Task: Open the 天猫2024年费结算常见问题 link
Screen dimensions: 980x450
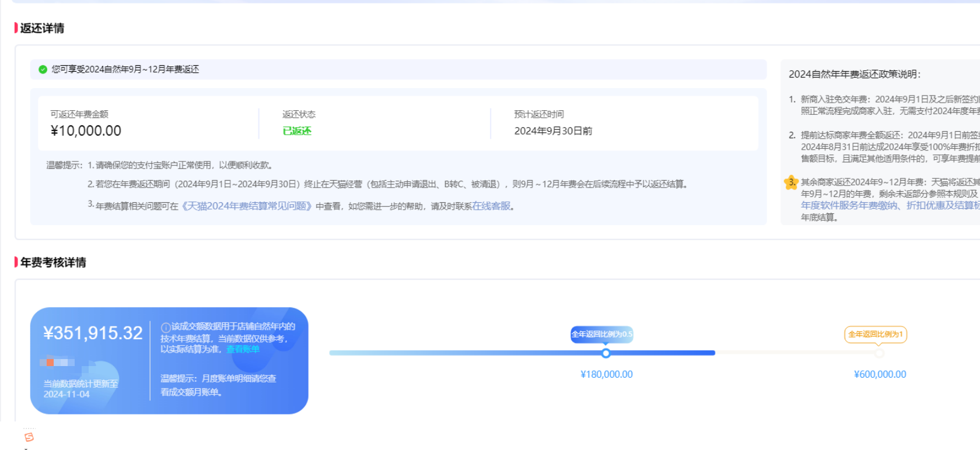Action: (247, 206)
